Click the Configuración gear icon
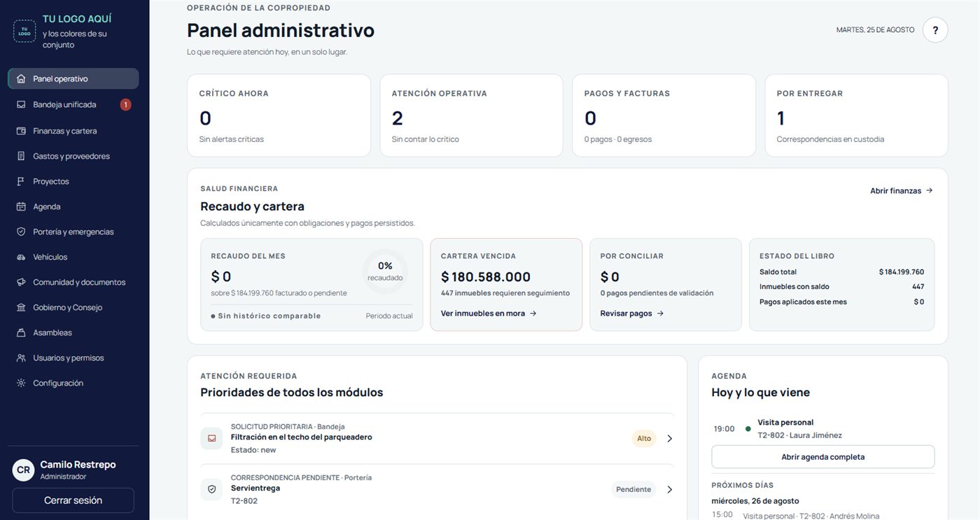 21,383
